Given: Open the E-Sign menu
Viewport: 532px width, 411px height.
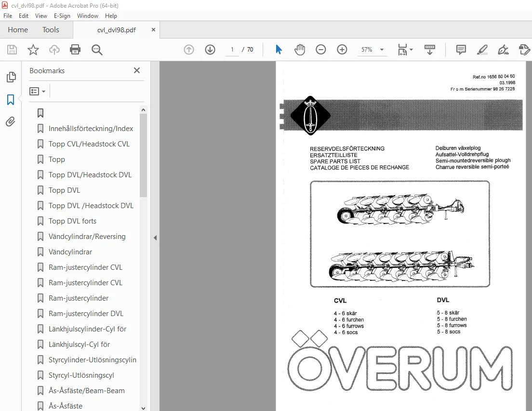Looking at the screenshot, I should tap(62, 15).
